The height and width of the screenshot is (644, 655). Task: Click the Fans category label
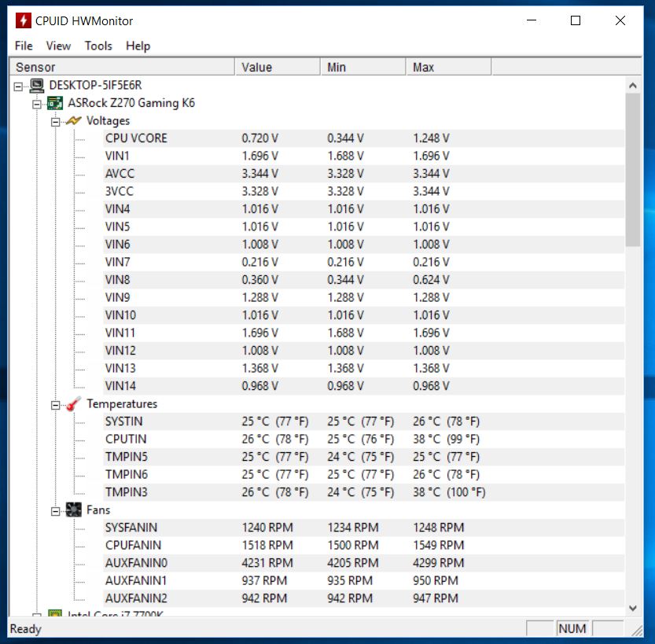point(98,510)
